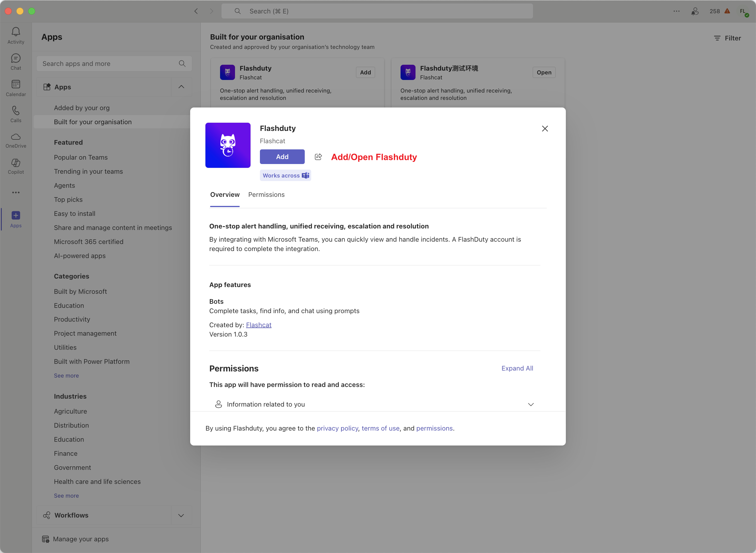Click See more under Industries
756x553 pixels.
(66, 496)
